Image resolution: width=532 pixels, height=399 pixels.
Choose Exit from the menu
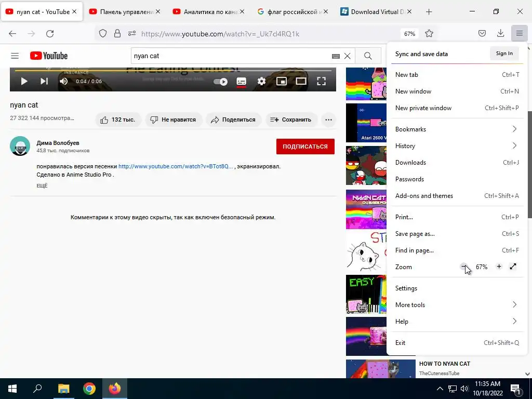pyautogui.click(x=457, y=343)
